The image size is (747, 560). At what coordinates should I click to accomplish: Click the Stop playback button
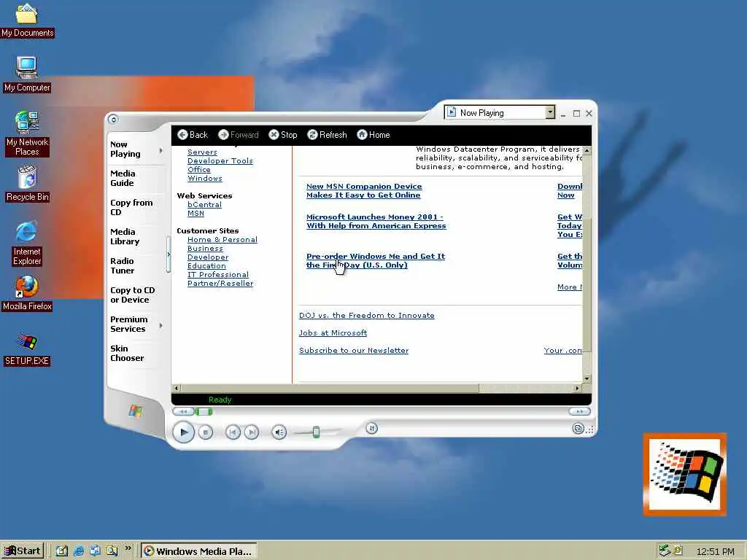205,432
